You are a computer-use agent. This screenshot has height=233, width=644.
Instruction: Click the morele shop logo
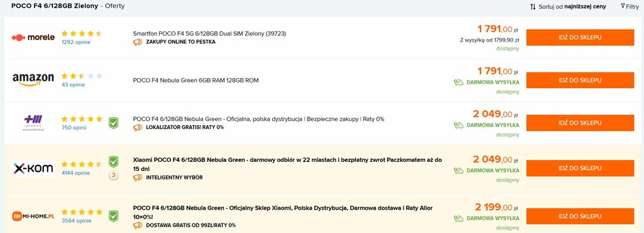(x=33, y=37)
